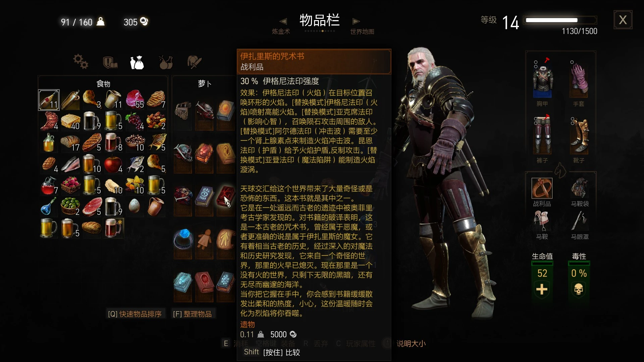Close the inventory with X button

point(623,20)
